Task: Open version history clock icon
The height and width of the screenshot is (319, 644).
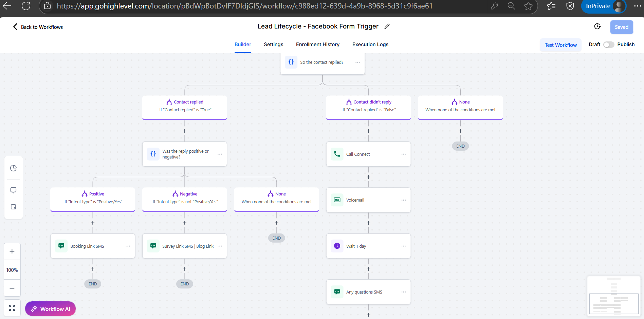Action: point(597,26)
